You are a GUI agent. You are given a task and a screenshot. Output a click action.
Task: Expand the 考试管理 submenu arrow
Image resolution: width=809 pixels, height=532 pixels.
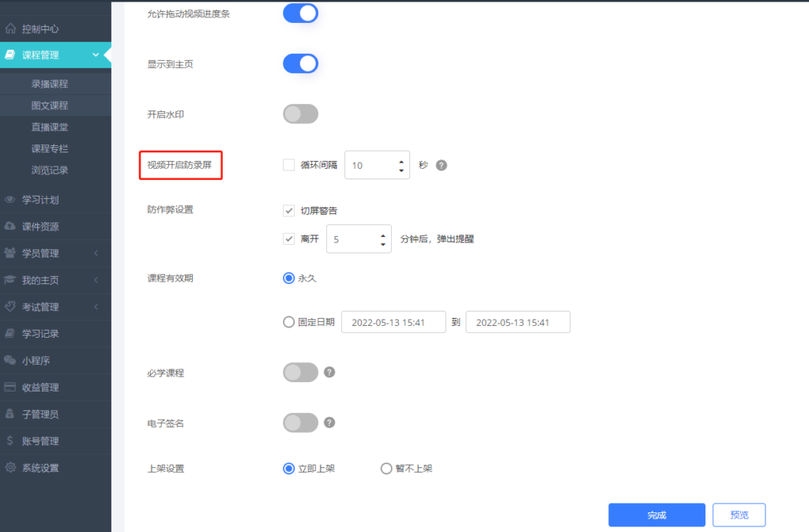click(96, 307)
